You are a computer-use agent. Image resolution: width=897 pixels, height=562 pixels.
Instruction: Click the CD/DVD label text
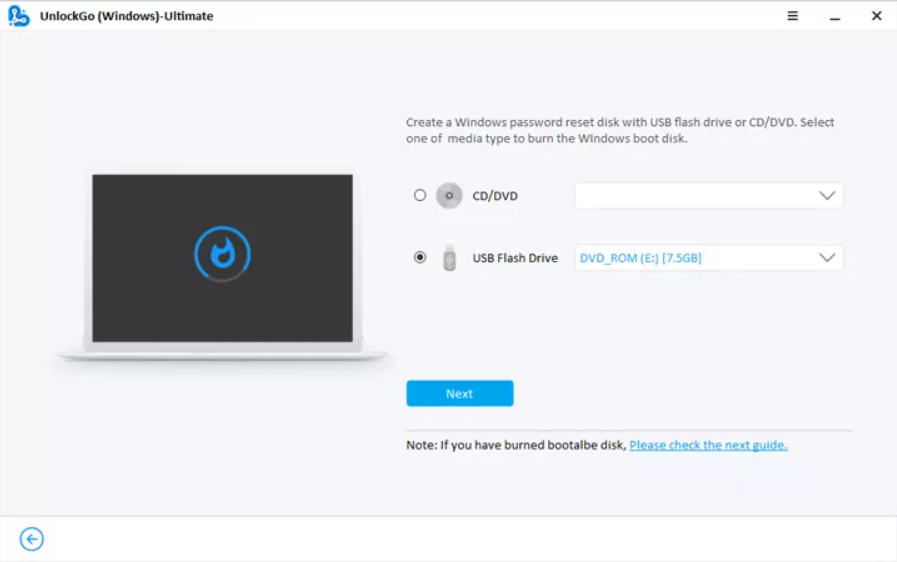495,196
